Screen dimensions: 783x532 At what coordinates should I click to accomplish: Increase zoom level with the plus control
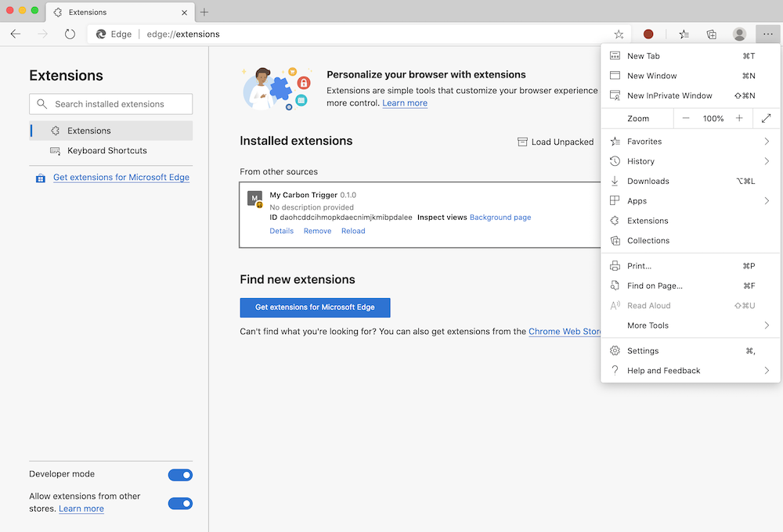click(739, 118)
